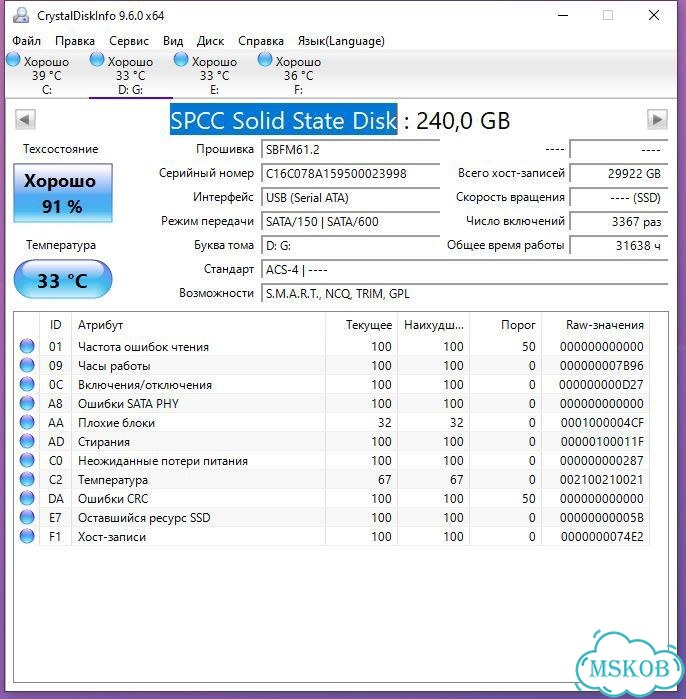
Task: Click the ID column header
Action: point(56,325)
